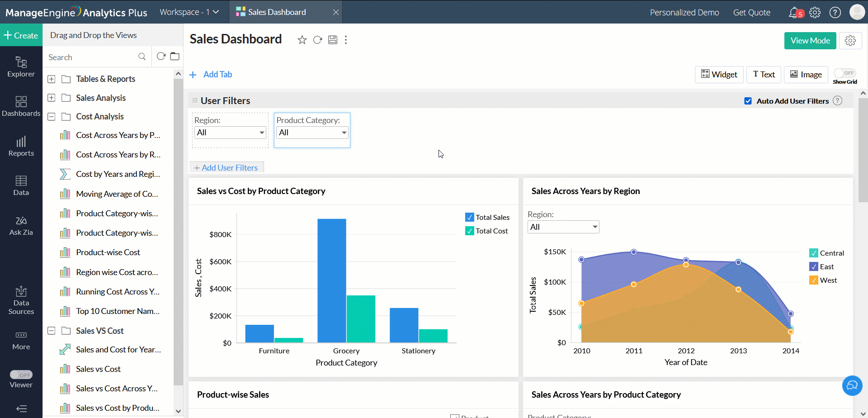Click the Search views input field
Viewport: 868px width, 418px height.
[x=92, y=57]
